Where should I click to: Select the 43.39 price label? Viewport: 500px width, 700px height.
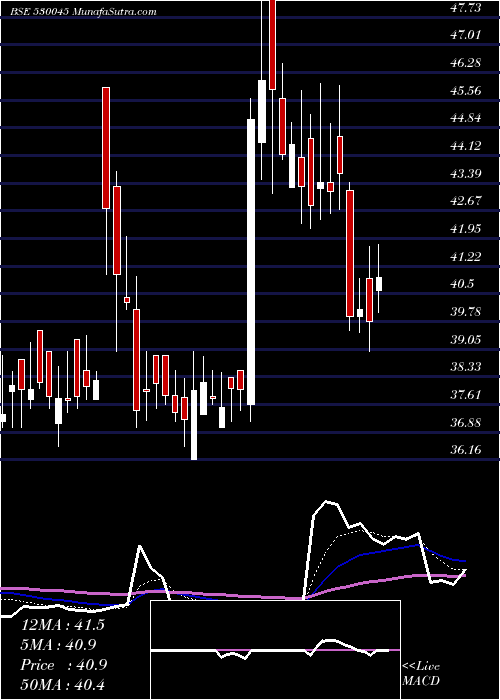point(466,173)
